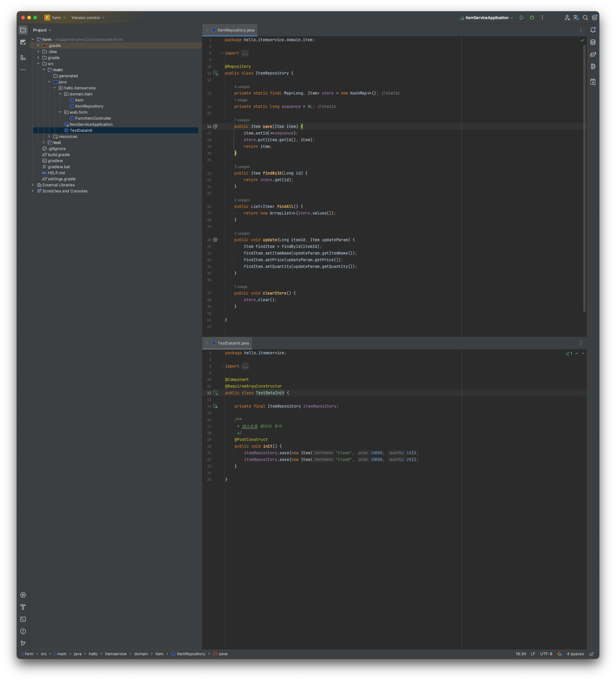616x681 pixels.
Task: Click the translate icon in toolbar
Action: 576,18
